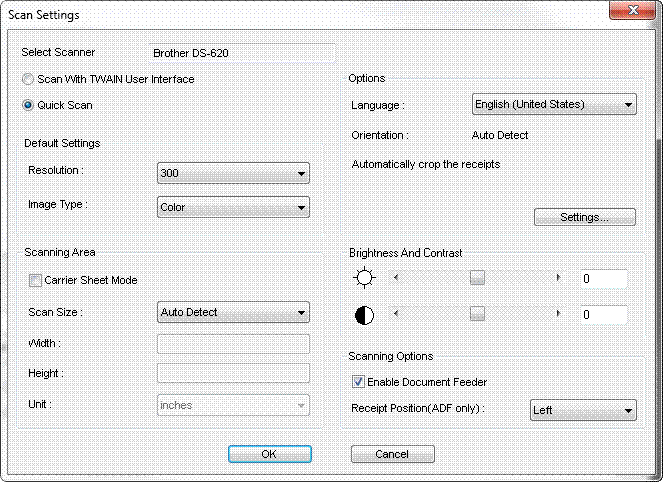Expand the Scan Size dropdown
The image size is (663, 482).
(233, 313)
